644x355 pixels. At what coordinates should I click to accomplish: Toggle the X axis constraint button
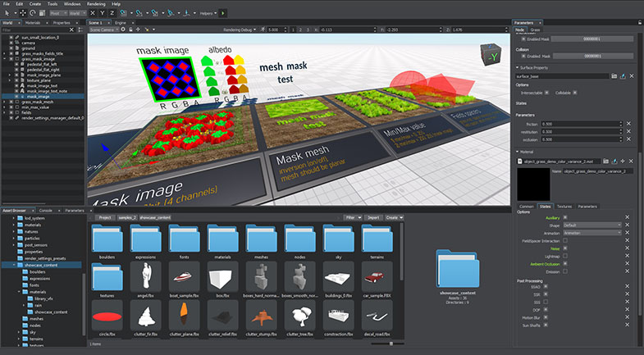tap(93, 13)
